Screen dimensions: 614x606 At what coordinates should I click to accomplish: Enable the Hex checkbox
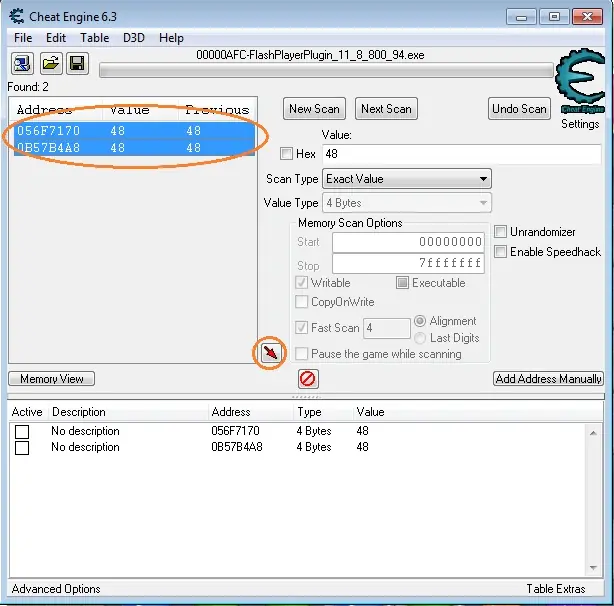[x=286, y=153]
